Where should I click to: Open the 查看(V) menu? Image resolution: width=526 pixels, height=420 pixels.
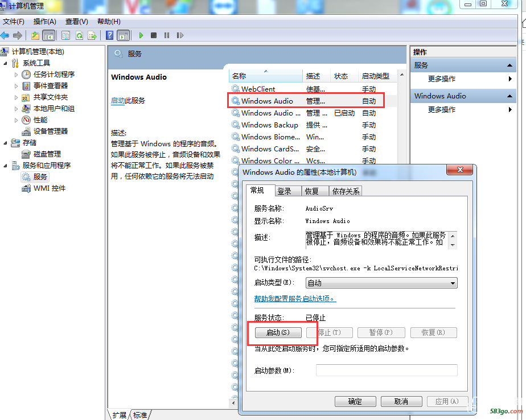click(76, 22)
